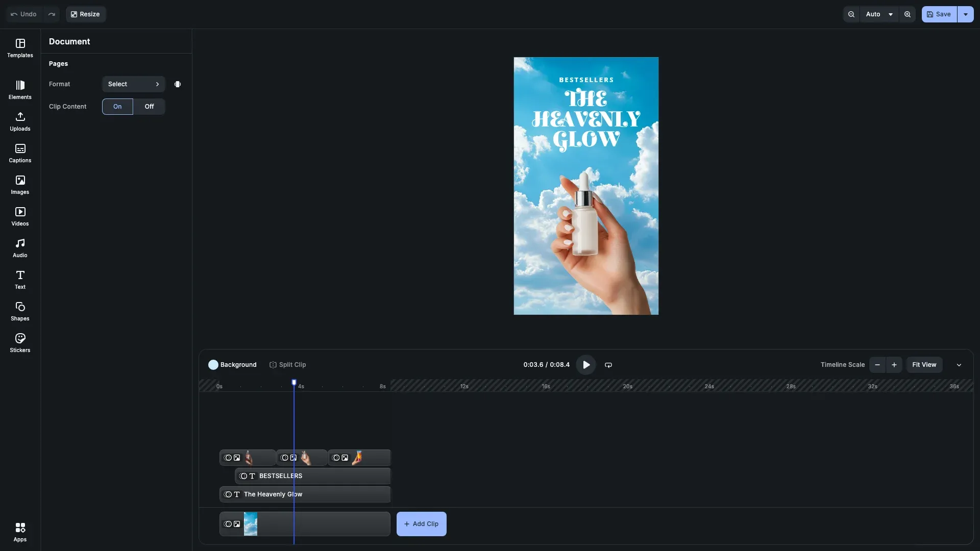980x551 pixels.
Task: Click the Add Clip button
Action: [x=421, y=523]
